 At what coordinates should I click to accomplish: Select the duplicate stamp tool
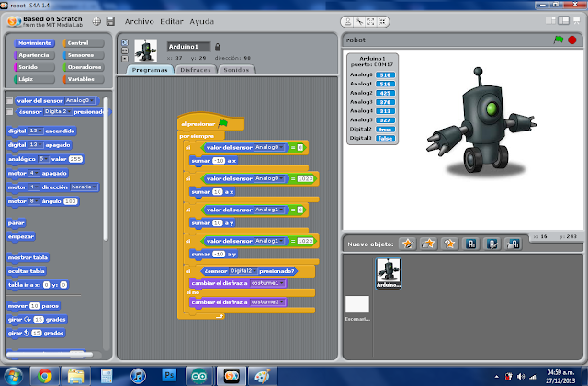click(x=348, y=22)
